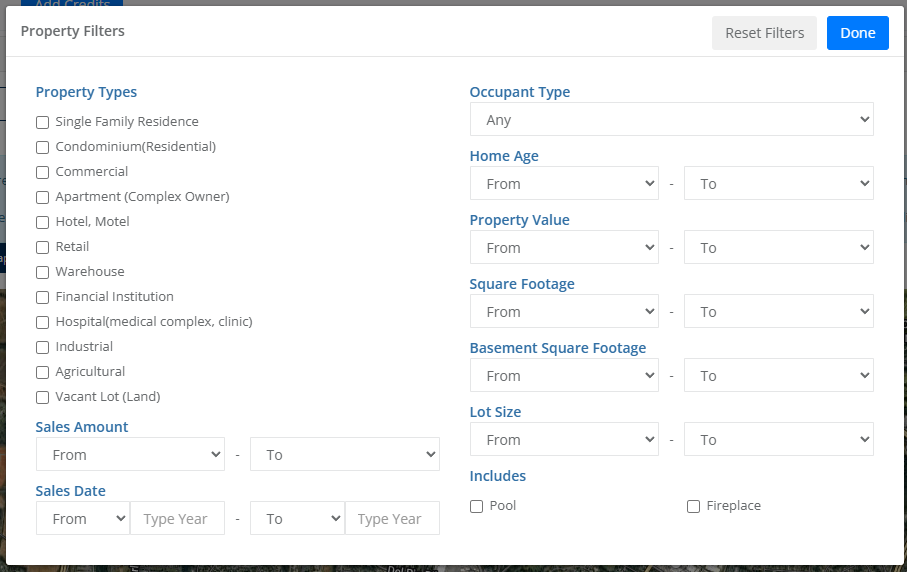
Task: Open the Occupant Type dropdown
Action: tap(671, 120)
